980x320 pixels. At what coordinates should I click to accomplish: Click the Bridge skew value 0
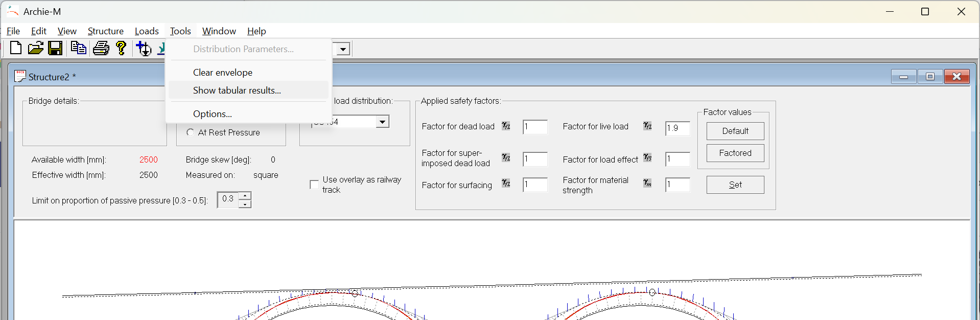273,159
